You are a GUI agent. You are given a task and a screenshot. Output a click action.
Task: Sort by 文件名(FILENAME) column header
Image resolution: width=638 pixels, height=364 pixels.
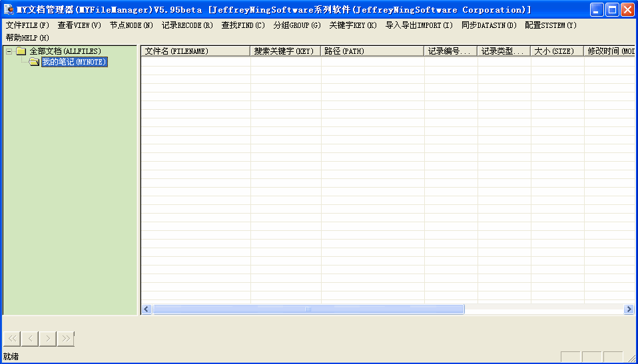pyautogui.click(x=195, y=51)
